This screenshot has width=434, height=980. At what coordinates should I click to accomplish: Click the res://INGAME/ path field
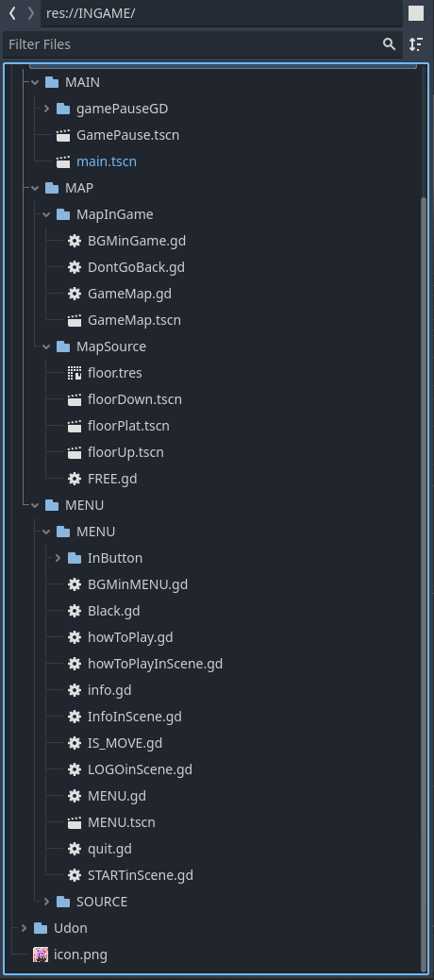(222, 13)
